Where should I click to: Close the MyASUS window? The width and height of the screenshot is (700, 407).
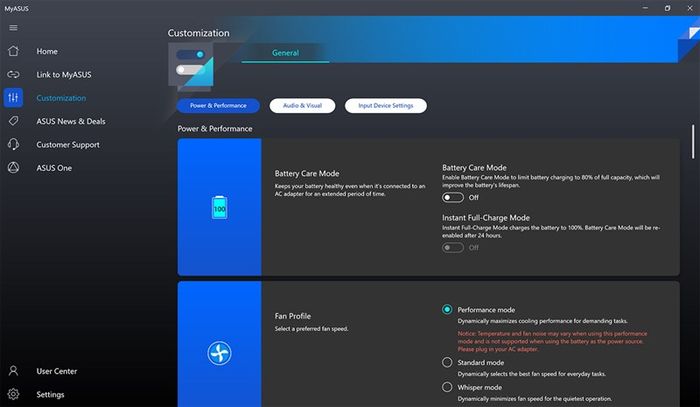[x=689, y=8]
